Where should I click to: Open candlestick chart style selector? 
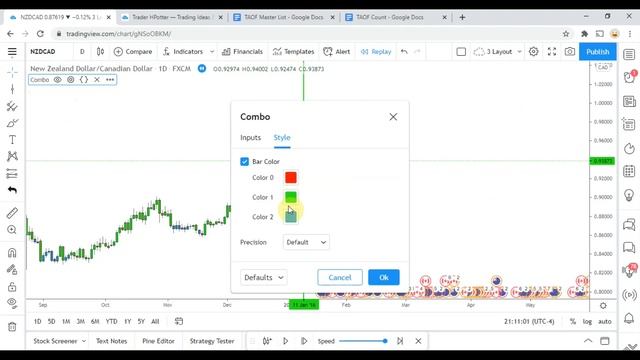click(x=100, y=52)
